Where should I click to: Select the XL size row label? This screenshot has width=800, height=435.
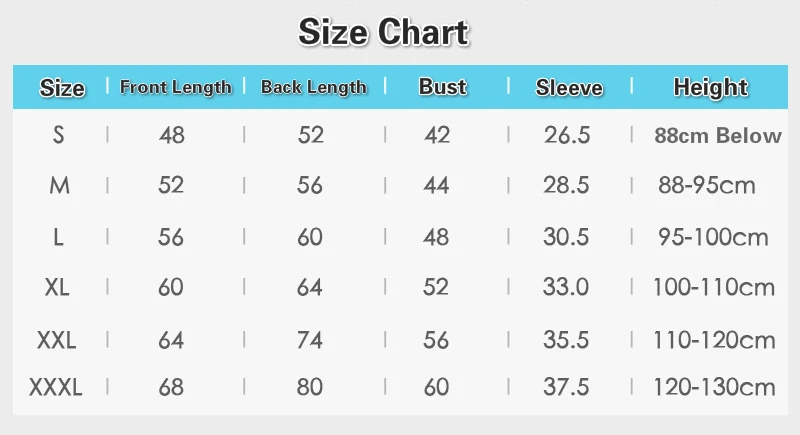[57, 287]
